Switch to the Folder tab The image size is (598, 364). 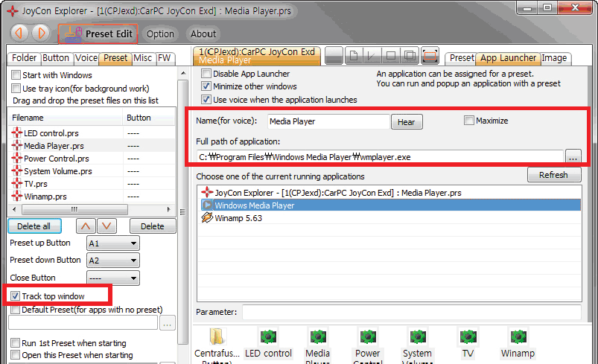(x=24, y=58)
